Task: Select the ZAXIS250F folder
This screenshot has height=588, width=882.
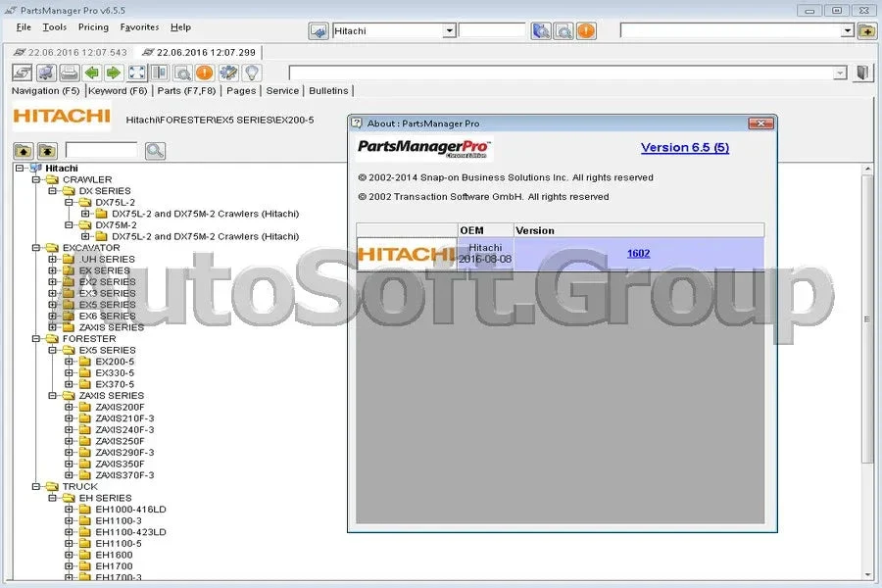Action: (120, 441)
